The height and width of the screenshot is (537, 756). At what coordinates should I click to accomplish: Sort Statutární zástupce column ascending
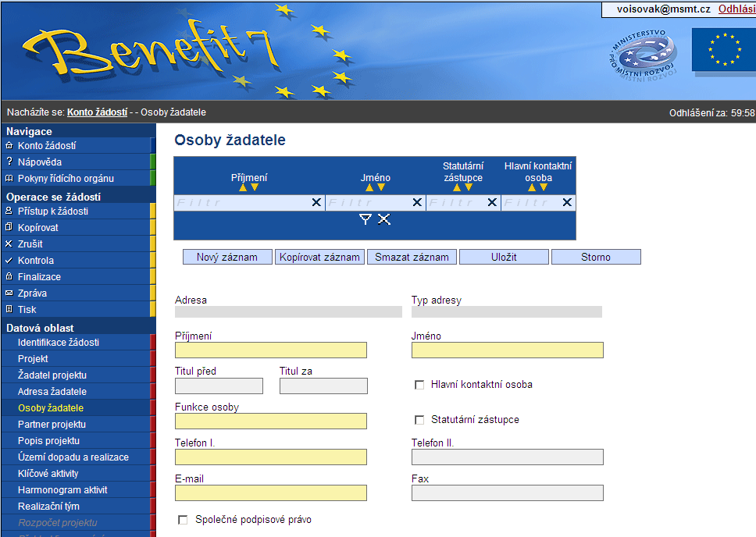pos(457,187)
